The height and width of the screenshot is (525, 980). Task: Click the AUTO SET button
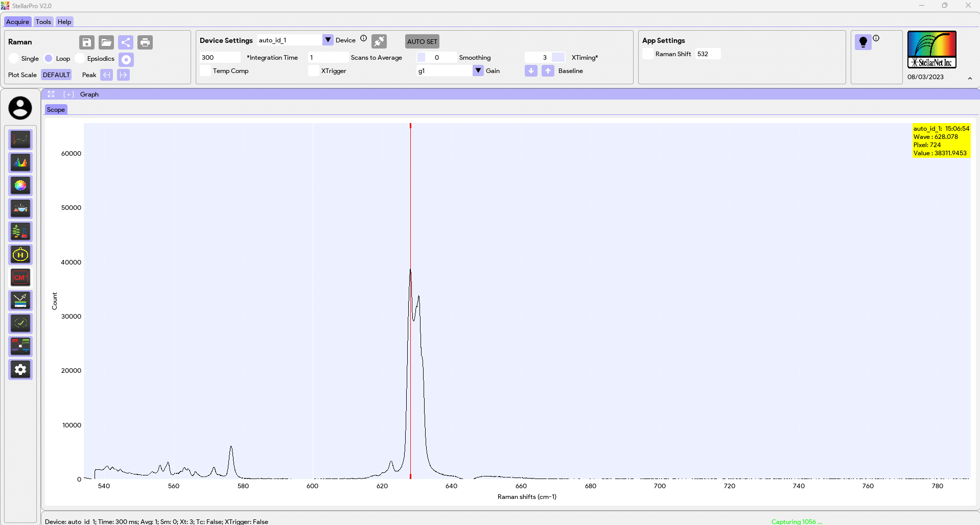[422, 41]
